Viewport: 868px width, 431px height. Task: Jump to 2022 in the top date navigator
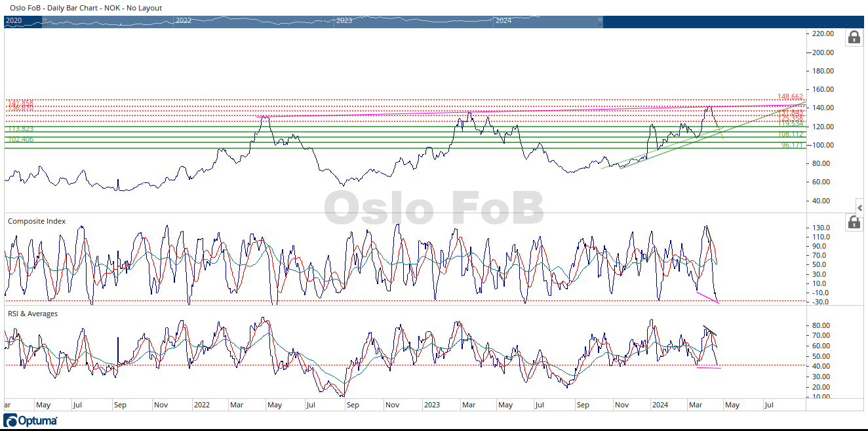tap(184, 21)
